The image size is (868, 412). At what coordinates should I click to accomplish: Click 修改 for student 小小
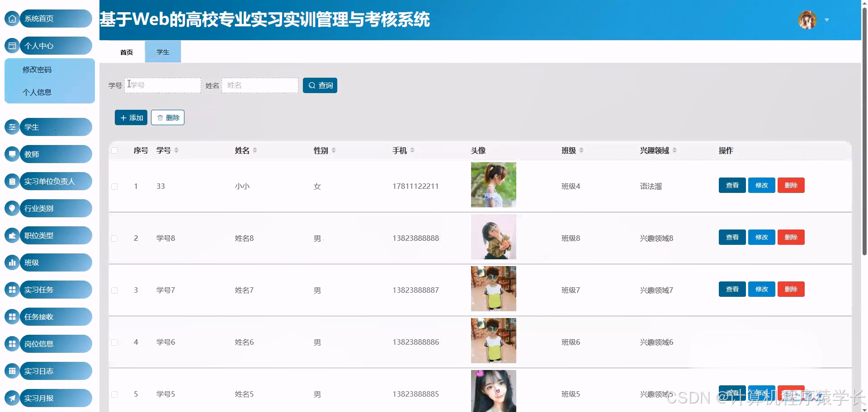762,185
